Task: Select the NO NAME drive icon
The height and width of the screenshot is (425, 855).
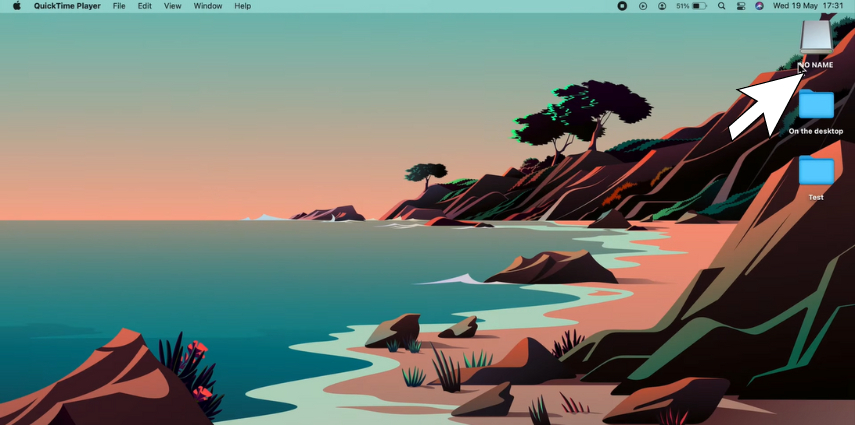Action: [816, 38]
